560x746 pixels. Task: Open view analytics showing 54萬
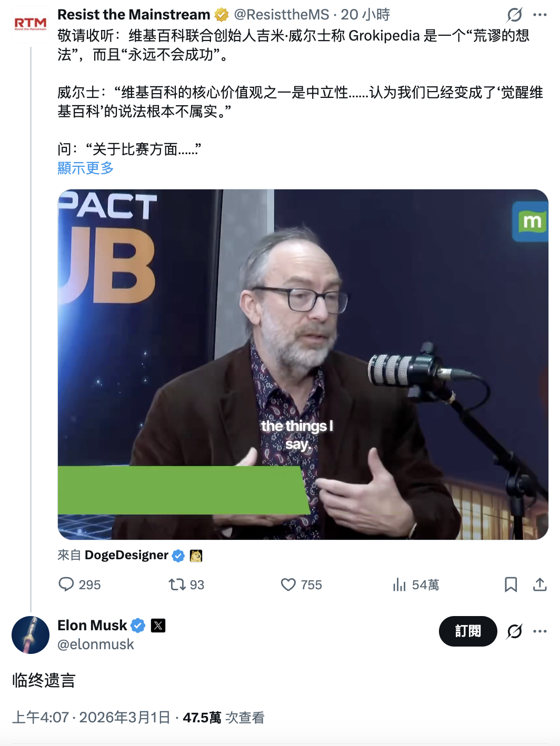pyautogui.click(x=399, y=584)
